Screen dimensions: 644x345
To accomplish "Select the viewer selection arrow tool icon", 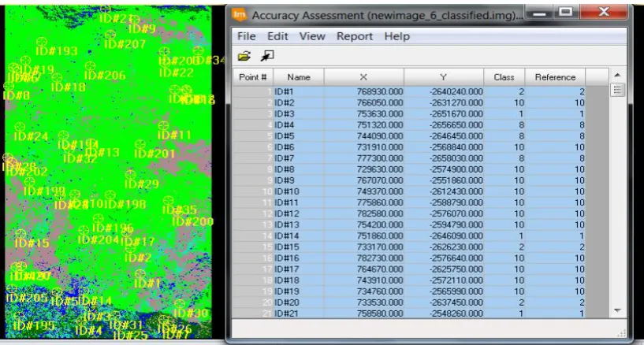I will point(267,56).
